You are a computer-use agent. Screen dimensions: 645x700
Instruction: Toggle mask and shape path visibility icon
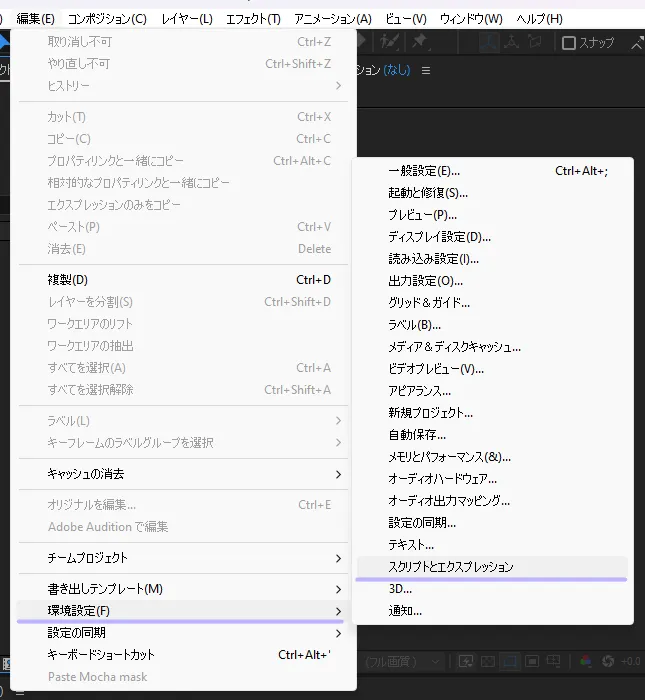[x=510, y=661]
